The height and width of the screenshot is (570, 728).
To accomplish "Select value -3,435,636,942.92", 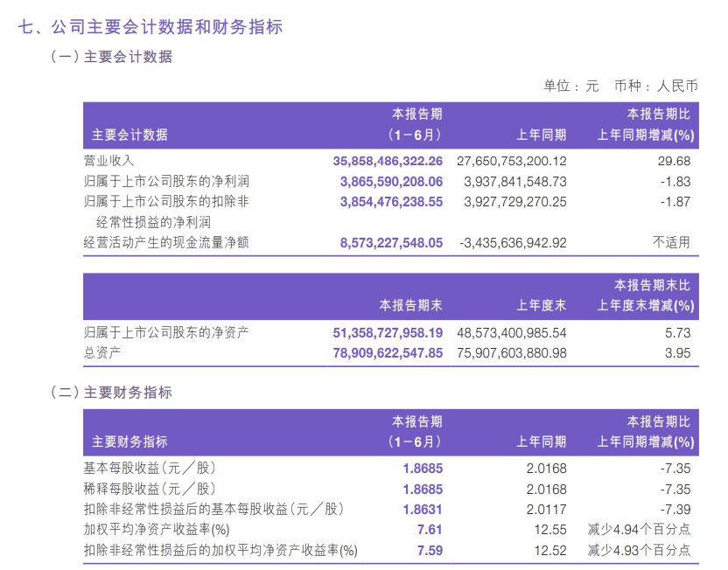I will click(x=513, y=242).
